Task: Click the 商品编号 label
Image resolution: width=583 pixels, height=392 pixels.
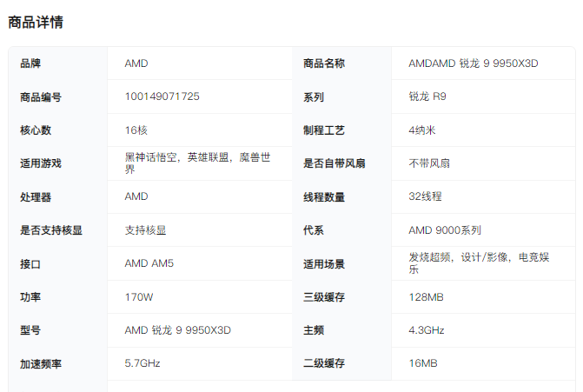Action: pos(41,97)
